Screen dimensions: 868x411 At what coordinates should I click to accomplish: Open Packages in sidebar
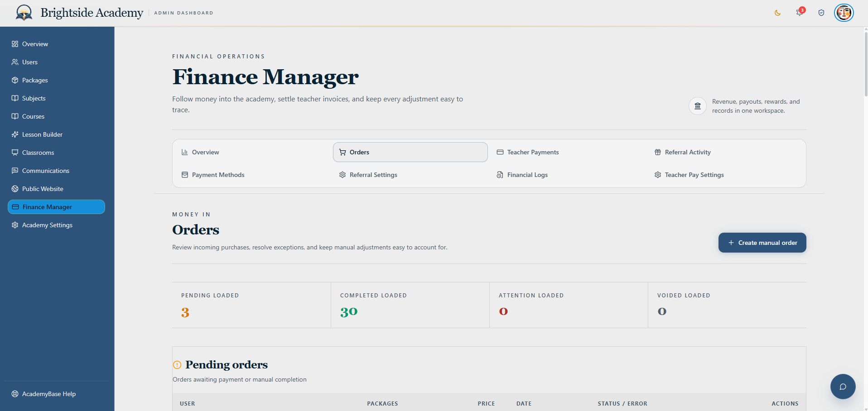(56, 80)
